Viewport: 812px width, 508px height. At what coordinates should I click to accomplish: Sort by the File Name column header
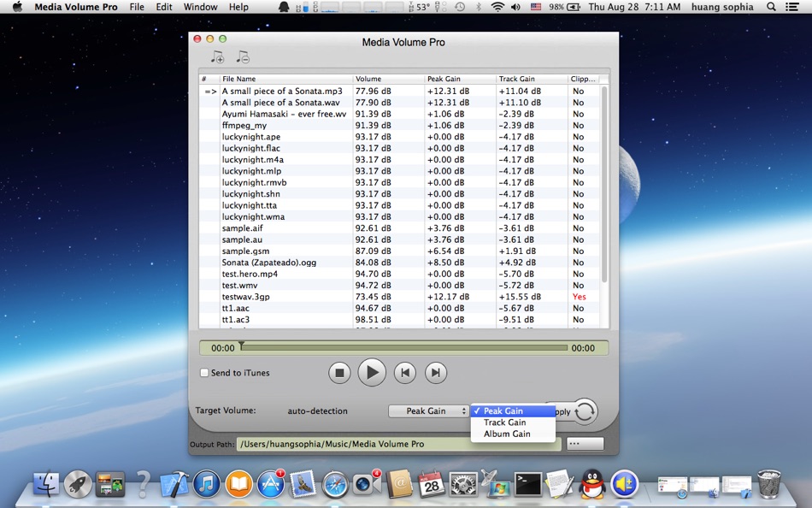tap(286, 79)
